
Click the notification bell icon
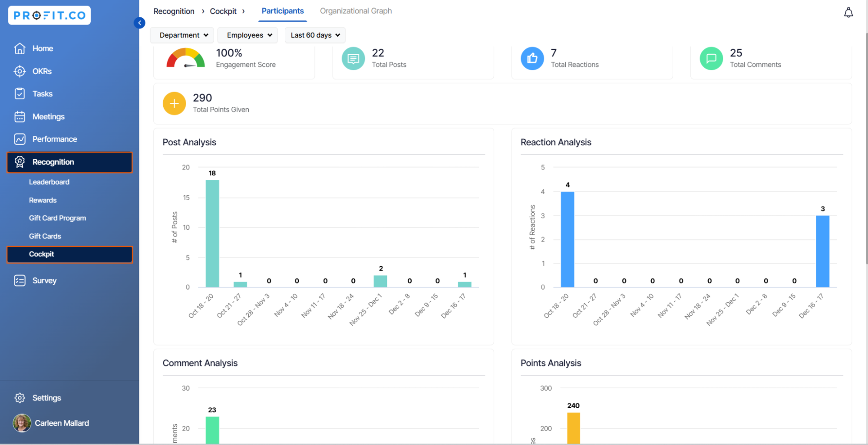pyautogui.click(x=849, y=13)
